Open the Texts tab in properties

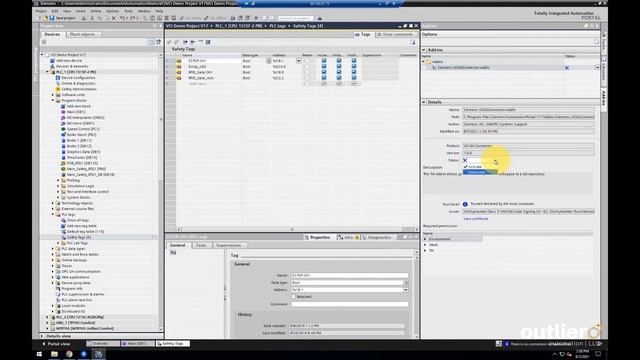click(x=201, y=245)
